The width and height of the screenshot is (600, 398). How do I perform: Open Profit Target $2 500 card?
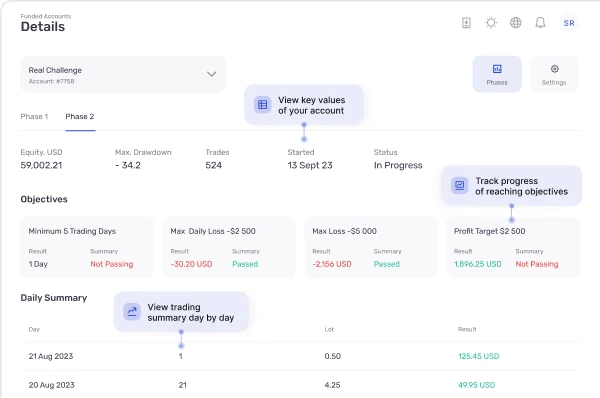[x=513, y=247]
